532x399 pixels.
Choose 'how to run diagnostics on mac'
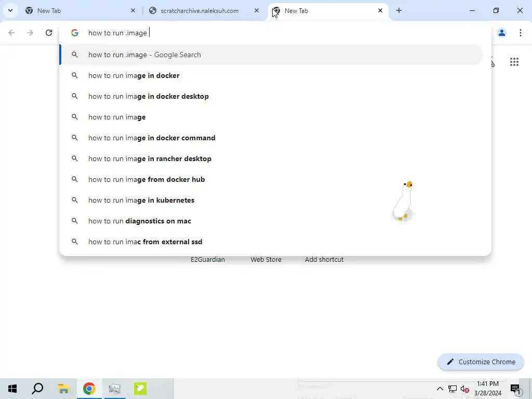271,221
